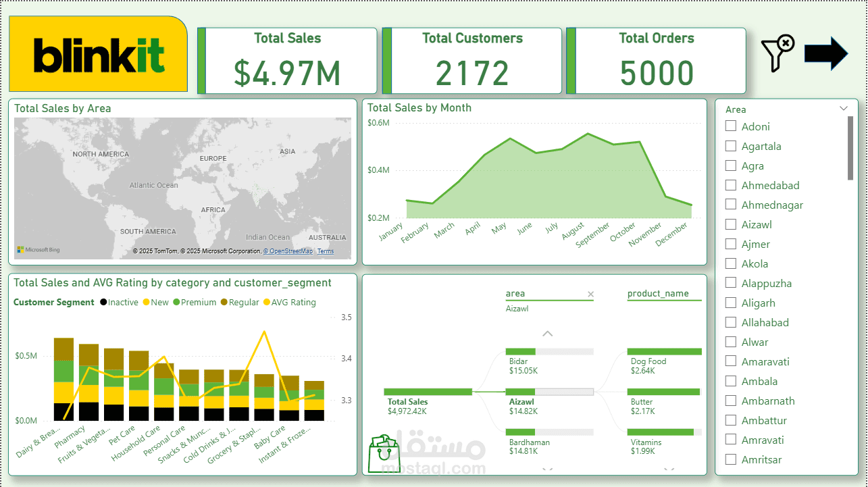Select the Total Orders card
The image size is (868, 487).
coord(656,61)
